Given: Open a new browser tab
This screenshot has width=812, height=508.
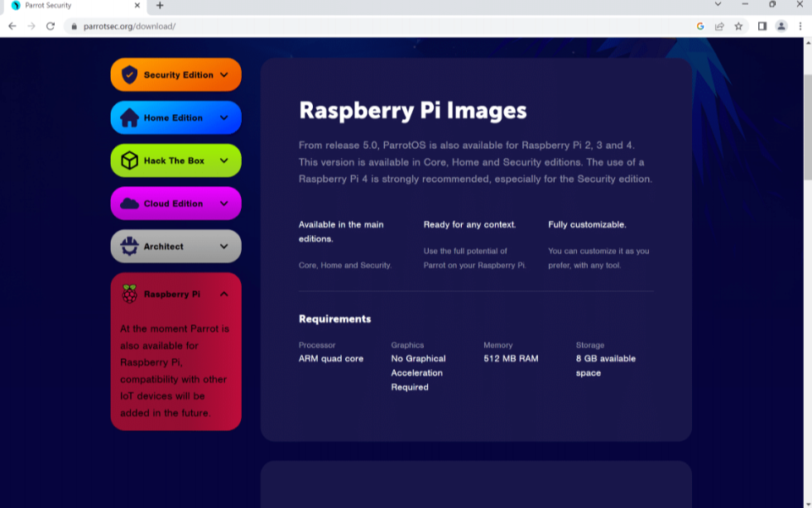Looking at the screenshot, I should coord(160,5).
